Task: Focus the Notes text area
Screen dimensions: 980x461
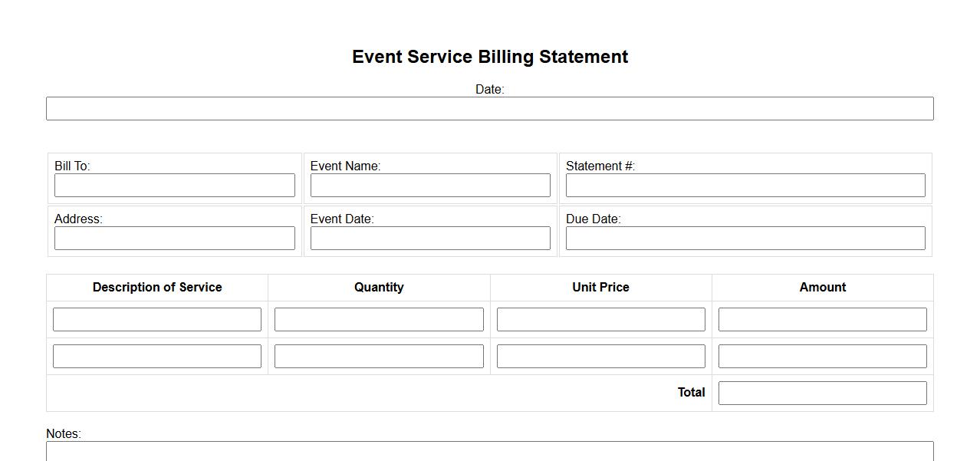Action: 489,452
